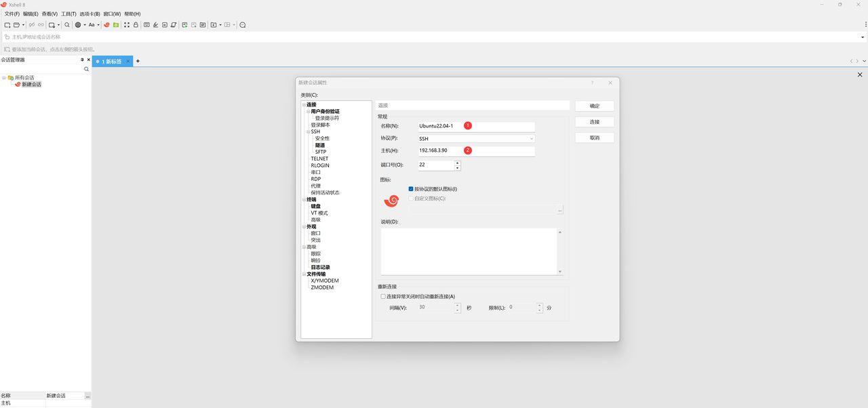Viewport: 868px width, 408px height.
Task: Click description scrollbar down arrow
Action: click(x=560, y=272)
